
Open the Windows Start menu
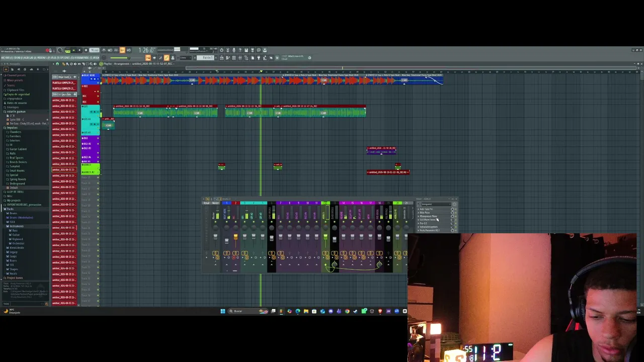(x=223, y=311)
